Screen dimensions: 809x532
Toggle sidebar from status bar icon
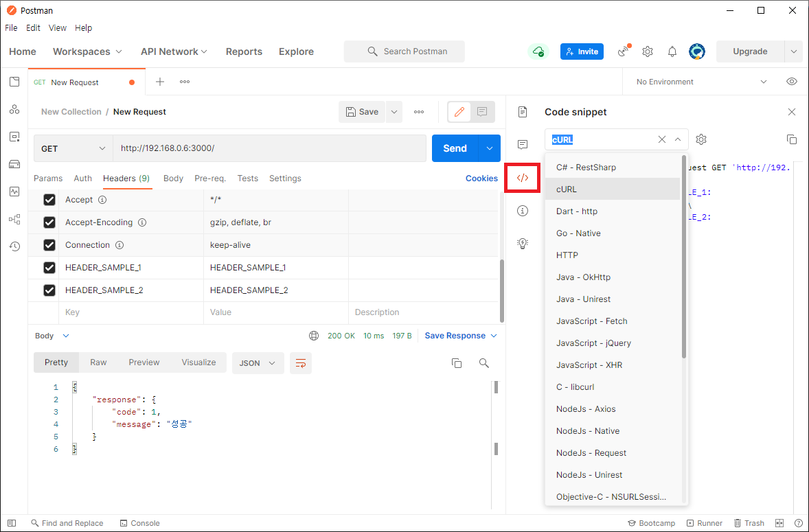(x=12, y=523)
